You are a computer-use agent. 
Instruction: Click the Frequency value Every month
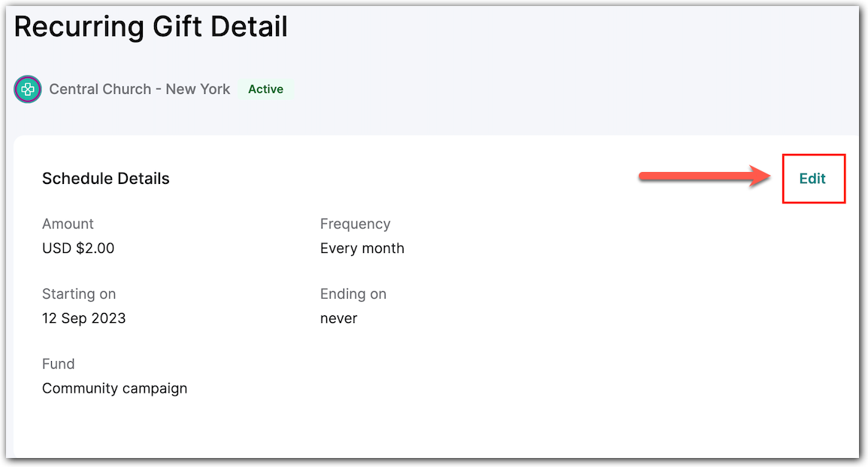tap(362, 248)
